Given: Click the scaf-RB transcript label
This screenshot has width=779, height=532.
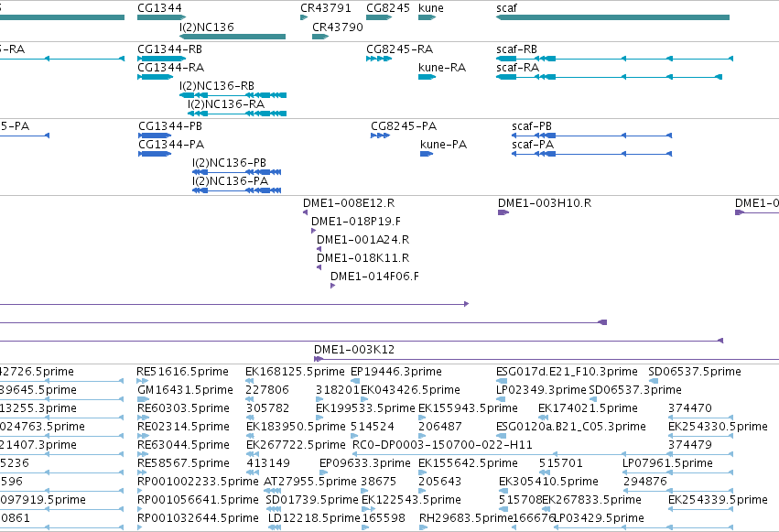Looking at the screenshot, I should click(x=516, y=49).
